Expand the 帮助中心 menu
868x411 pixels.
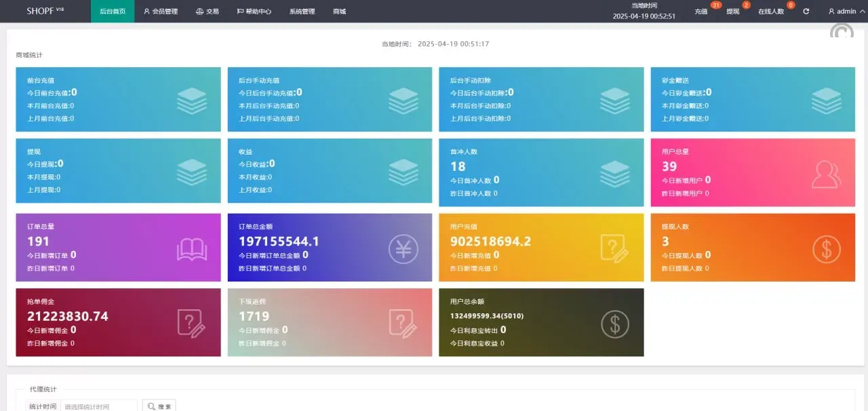point(254,12)
